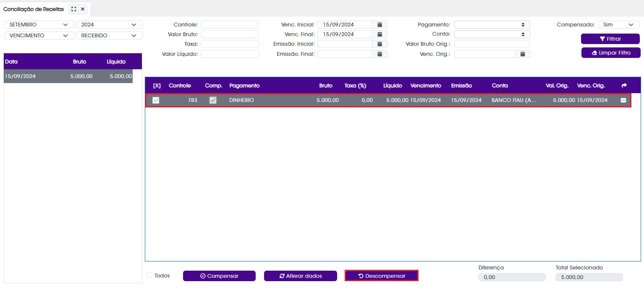
Task: Enable the Todos checkbox
Action: point(149,275)
